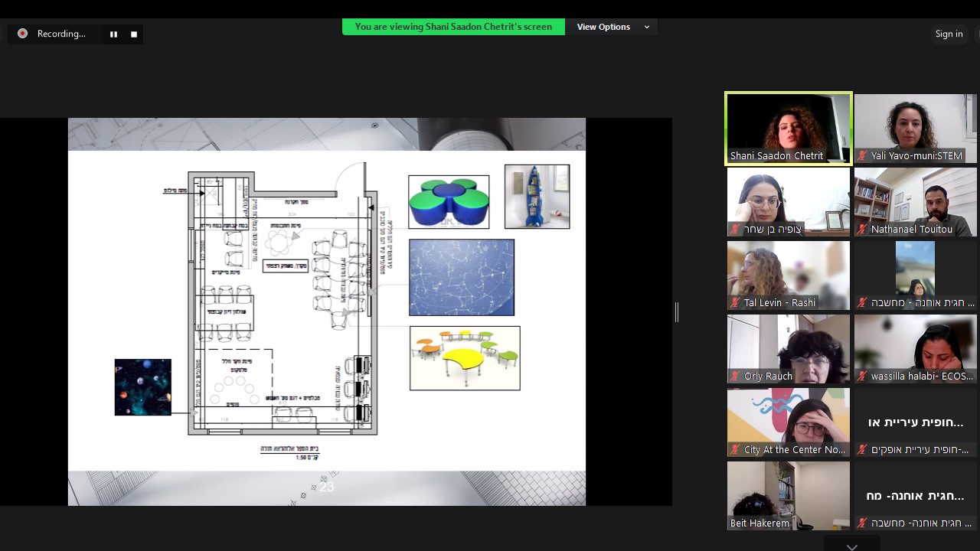Stop the recording

134,34
